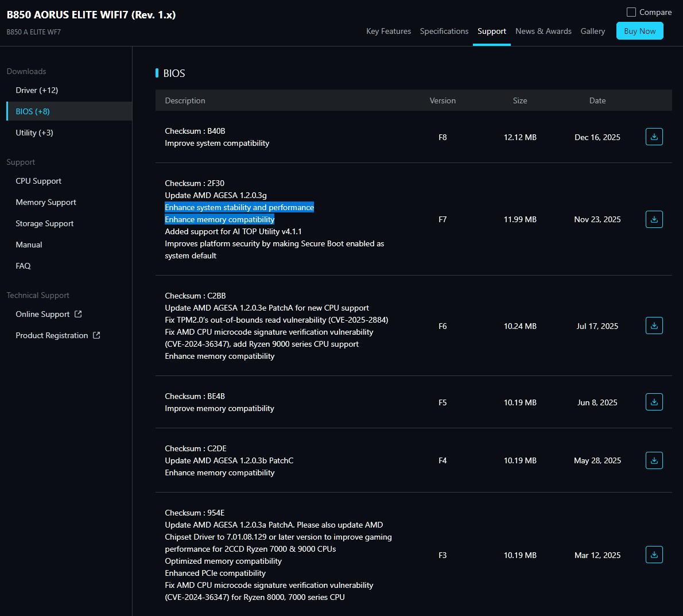Screen dimensions: 683x616
Task: Click the Version column header
Action: click(443, 100)
